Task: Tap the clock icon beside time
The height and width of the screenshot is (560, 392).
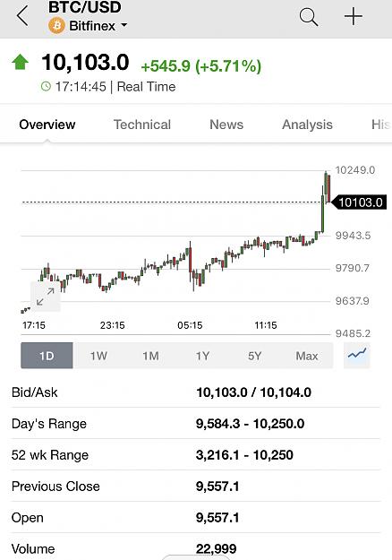Action: coord(46,86)
